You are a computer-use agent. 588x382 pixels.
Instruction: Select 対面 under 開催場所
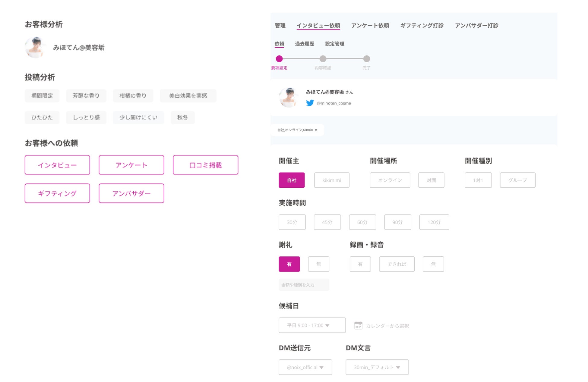click(431, 180)
